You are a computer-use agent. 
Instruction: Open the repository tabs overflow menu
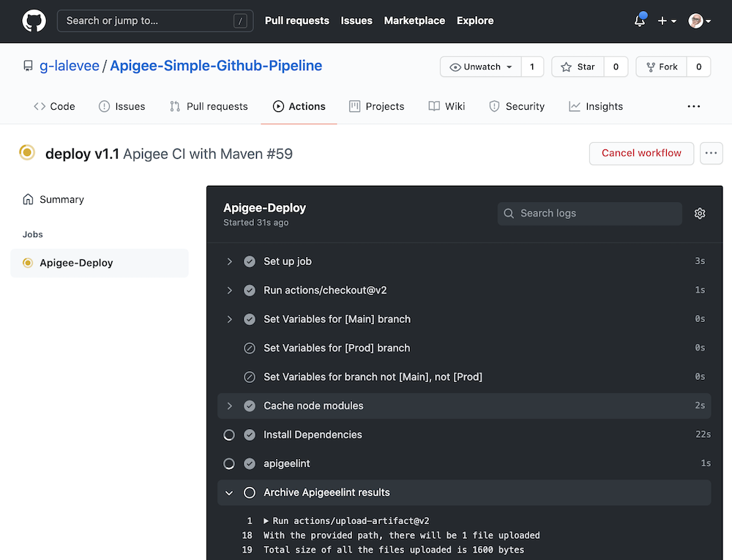click(x=694, y=106)
